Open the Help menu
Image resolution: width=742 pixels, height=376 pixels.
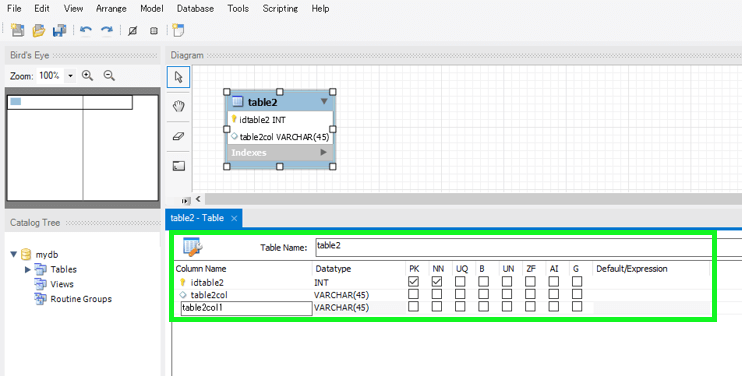point(320,9)
